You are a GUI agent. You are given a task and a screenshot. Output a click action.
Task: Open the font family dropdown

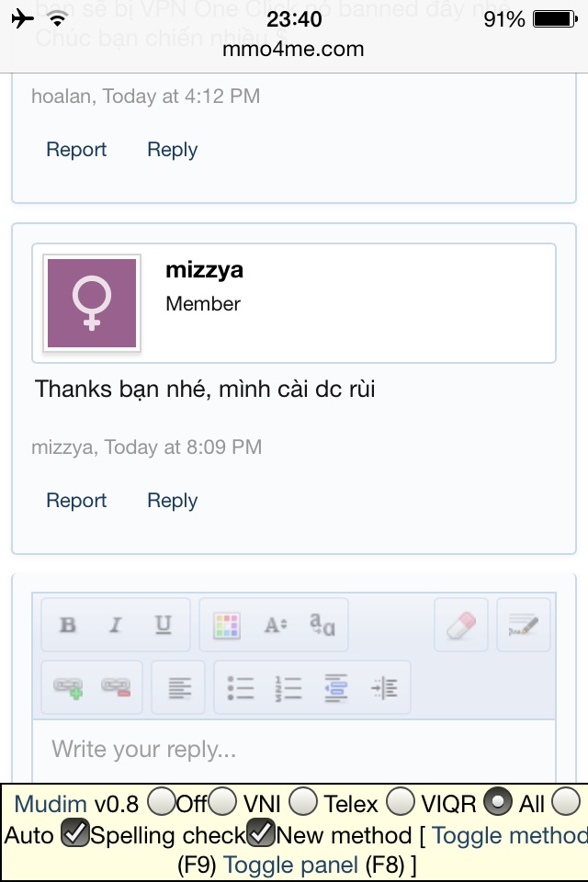322,626
